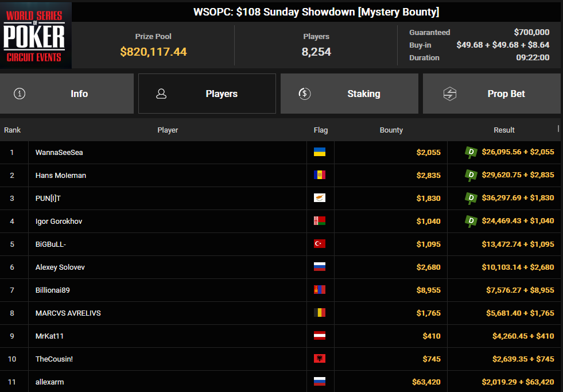Click Hans Moleman's $2,835 bounty amount
This screenshot has height=392, width=563.
tap(428, 175)
